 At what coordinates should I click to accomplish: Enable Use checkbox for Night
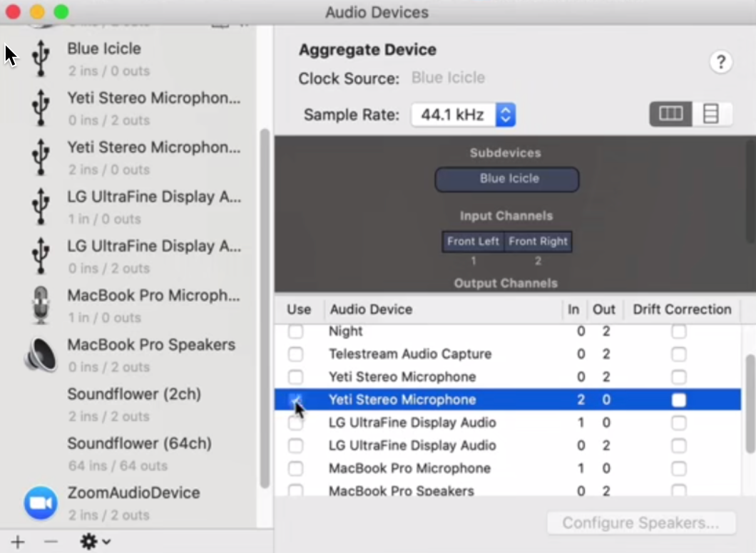295,331
